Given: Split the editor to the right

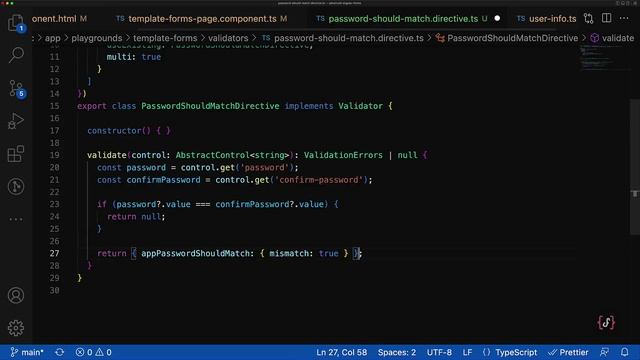Looking at the screenshot, I should pos(607,18).
